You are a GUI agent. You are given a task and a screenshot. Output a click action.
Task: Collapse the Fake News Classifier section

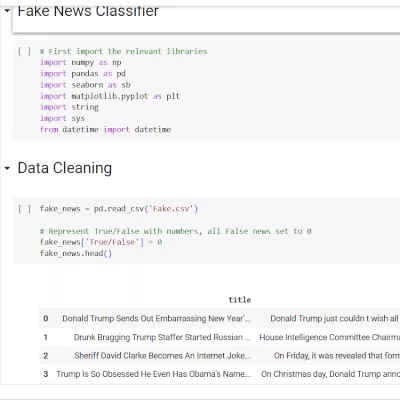pyautogui.click(x=7, y=11)
